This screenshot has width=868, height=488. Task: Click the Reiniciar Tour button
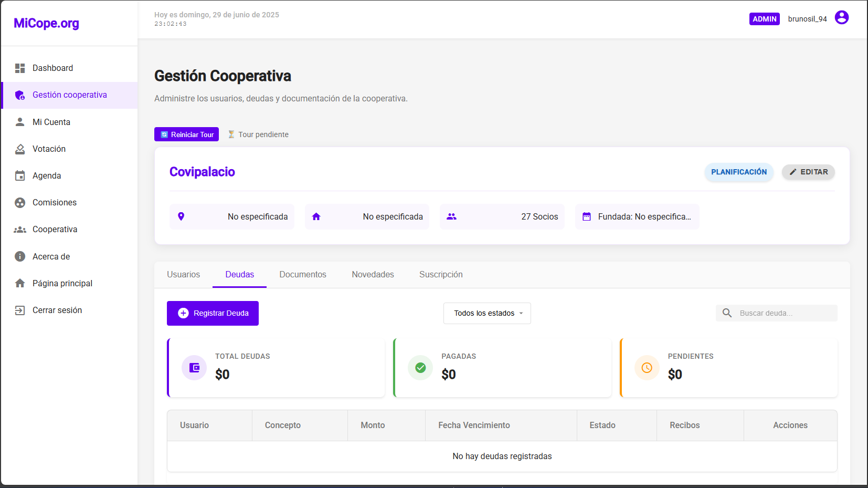[186, 134]
